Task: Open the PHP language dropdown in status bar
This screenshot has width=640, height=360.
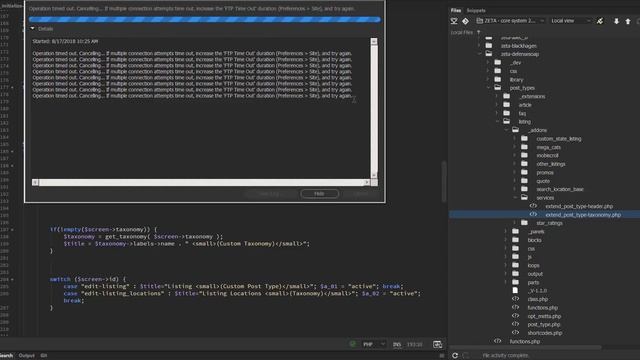Action: coord(373,344)
